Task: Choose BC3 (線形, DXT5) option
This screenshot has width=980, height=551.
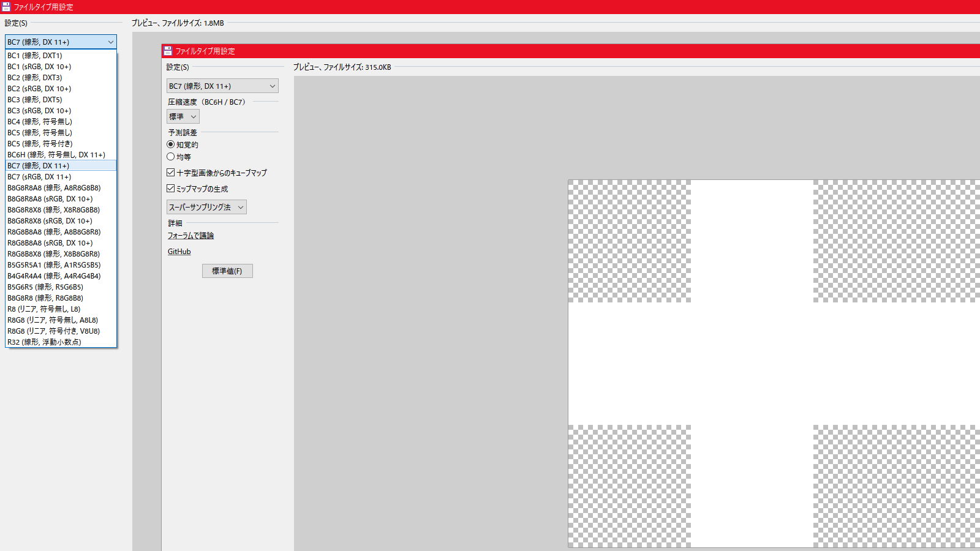Action: point(61,99)
